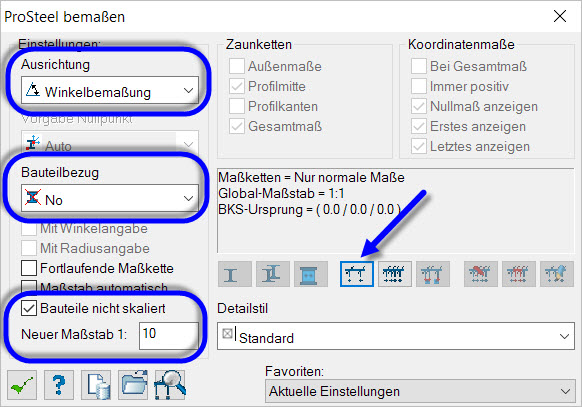Click the save template document icon
The height and width of the screenshot is (407, 582).
(96, 385)
